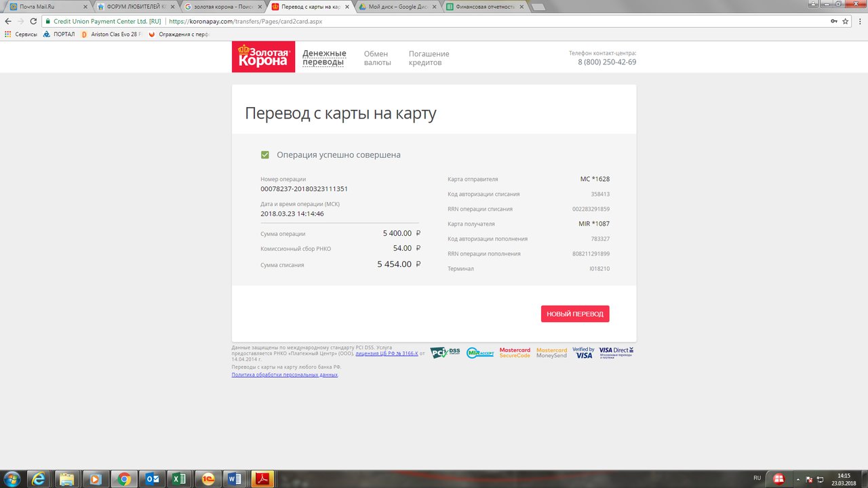Click the PCI DSS badge
This screenshot has height=488, width=868.
pyautogui.click(x=446, y=352)
